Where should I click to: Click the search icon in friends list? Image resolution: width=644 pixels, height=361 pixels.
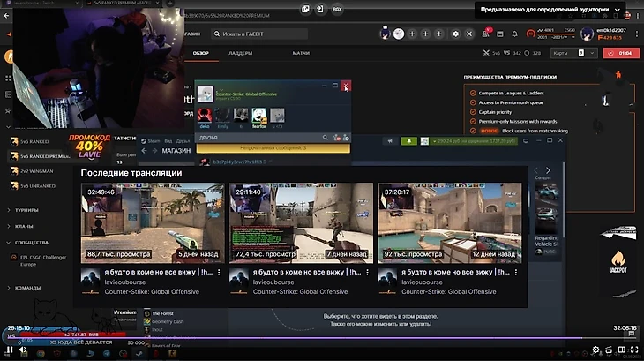326,138
